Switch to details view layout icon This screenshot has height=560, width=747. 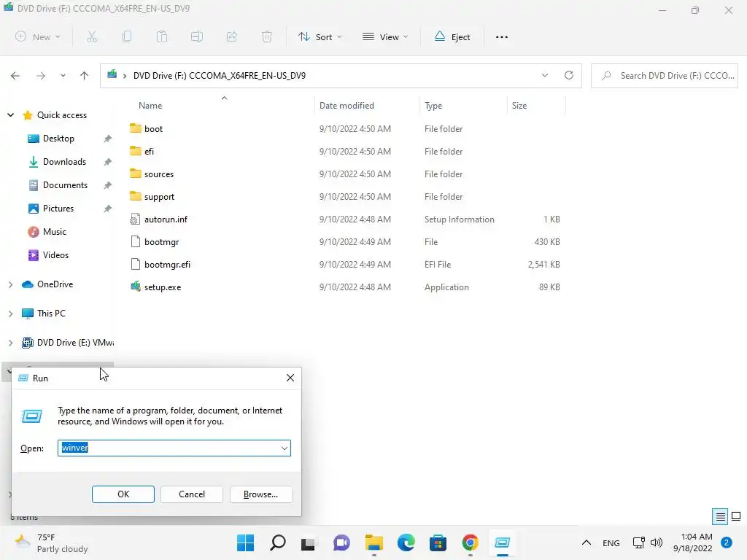pos(720,516)
